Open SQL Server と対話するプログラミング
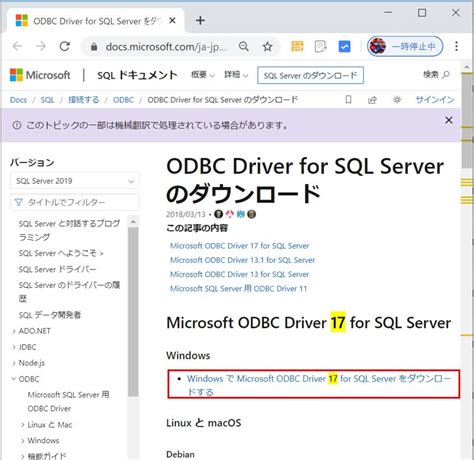 click(69, 230)
